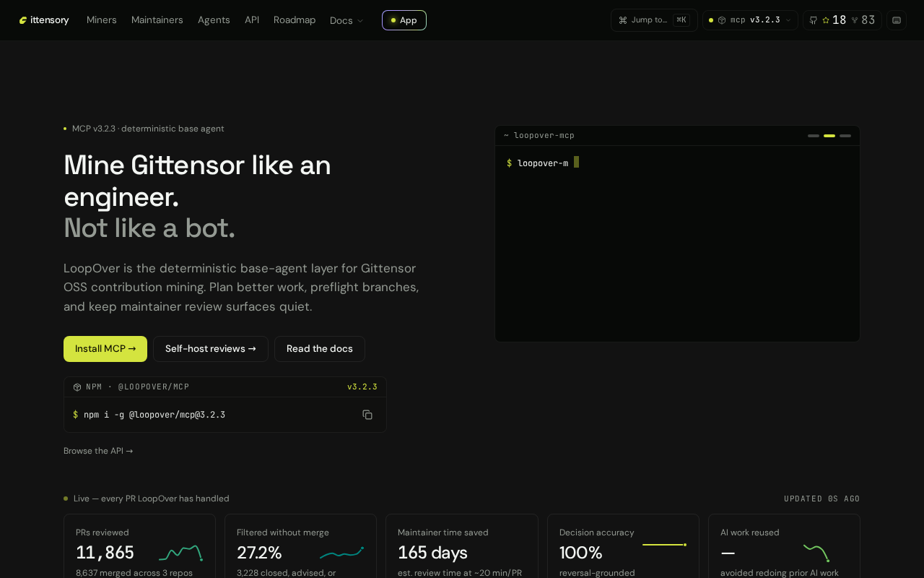
Task: Click the Install MCP button
Action: coord(105,349)
